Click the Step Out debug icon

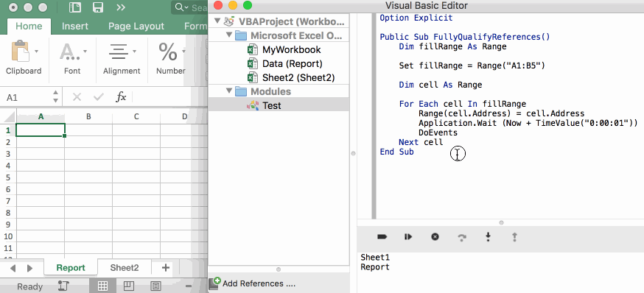(514, 237)
